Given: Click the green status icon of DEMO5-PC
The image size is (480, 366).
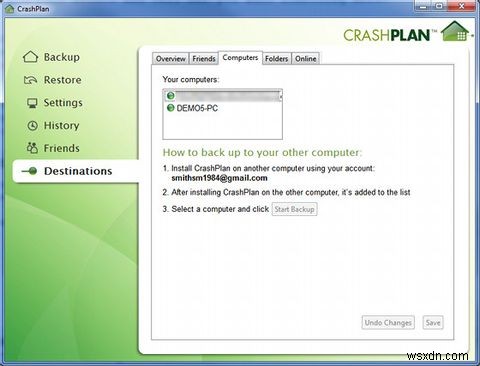Looking at the screenshot, I should pyautogui.click(x=171, y=108).
